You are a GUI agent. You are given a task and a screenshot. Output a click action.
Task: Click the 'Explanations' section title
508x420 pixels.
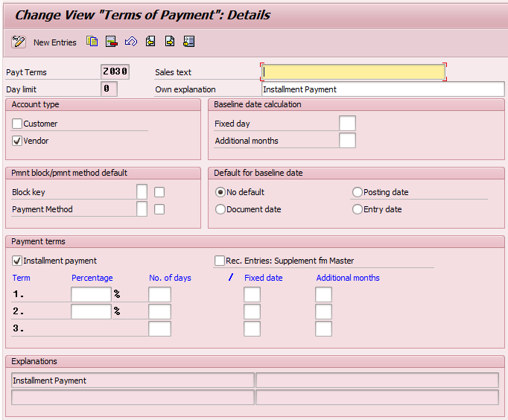click(x=34, y=361)
